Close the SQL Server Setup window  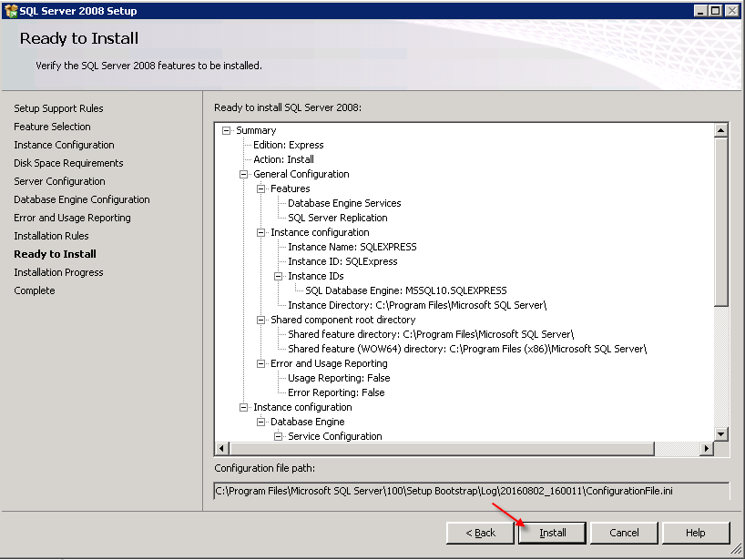(731, 10)
